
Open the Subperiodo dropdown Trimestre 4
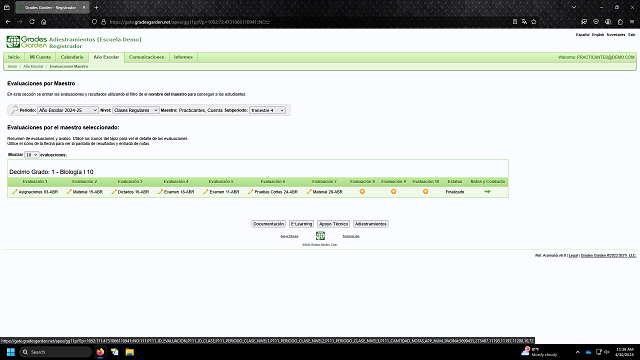point(267,110)
